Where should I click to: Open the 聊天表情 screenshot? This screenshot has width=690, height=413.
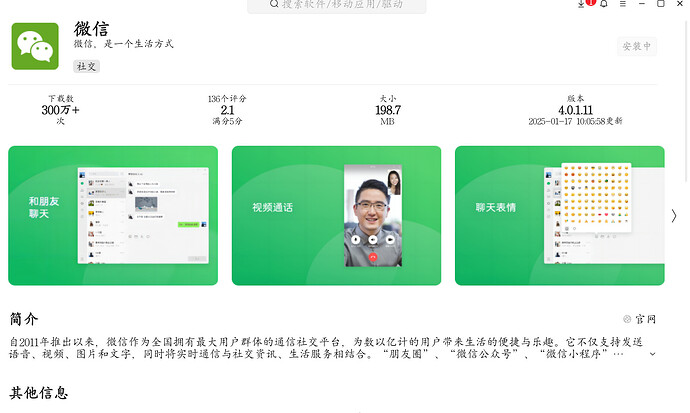pos(559,215)
